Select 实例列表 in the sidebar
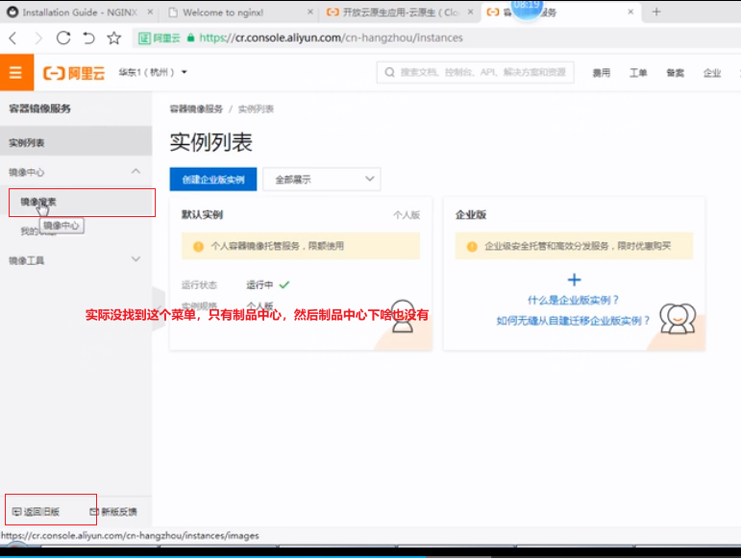The width and height of the screenshot is (741, 560). pyautogui.click(x=76, y=142)
